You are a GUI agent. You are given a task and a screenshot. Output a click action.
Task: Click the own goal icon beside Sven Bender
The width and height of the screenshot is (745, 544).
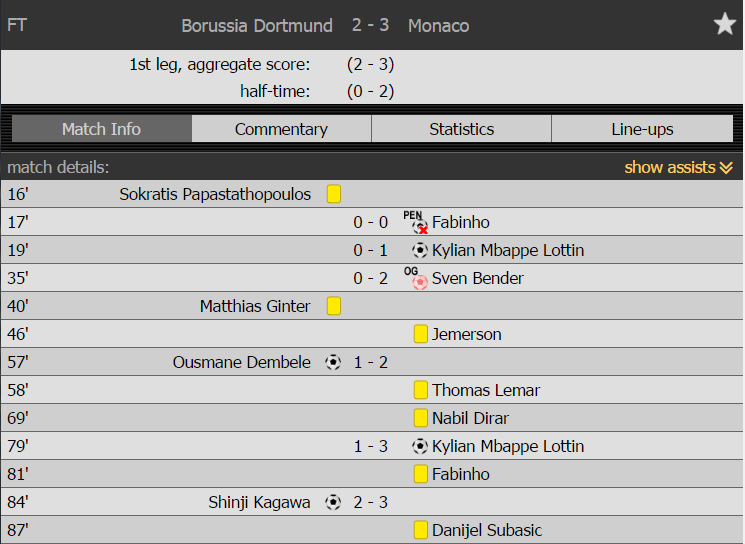coord(416,278)
